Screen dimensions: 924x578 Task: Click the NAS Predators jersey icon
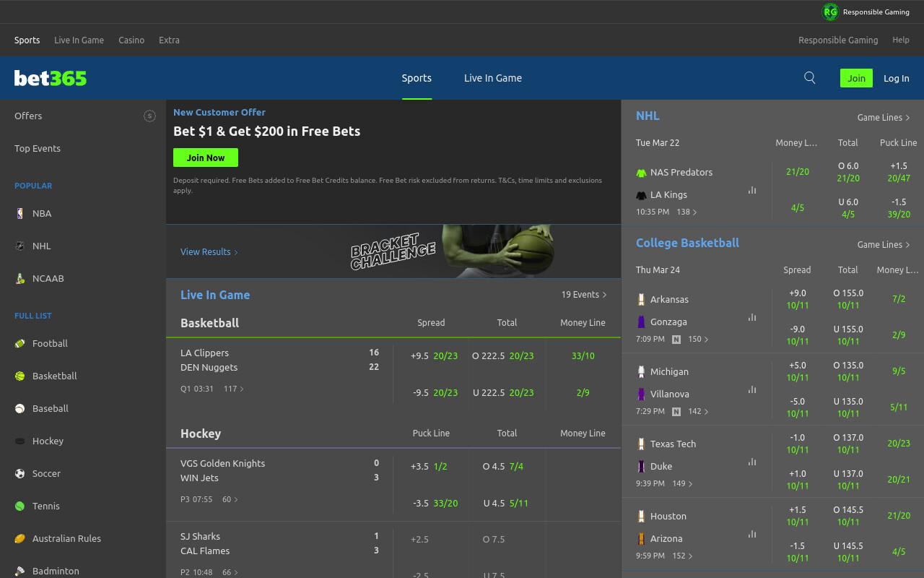click(641, 173)
